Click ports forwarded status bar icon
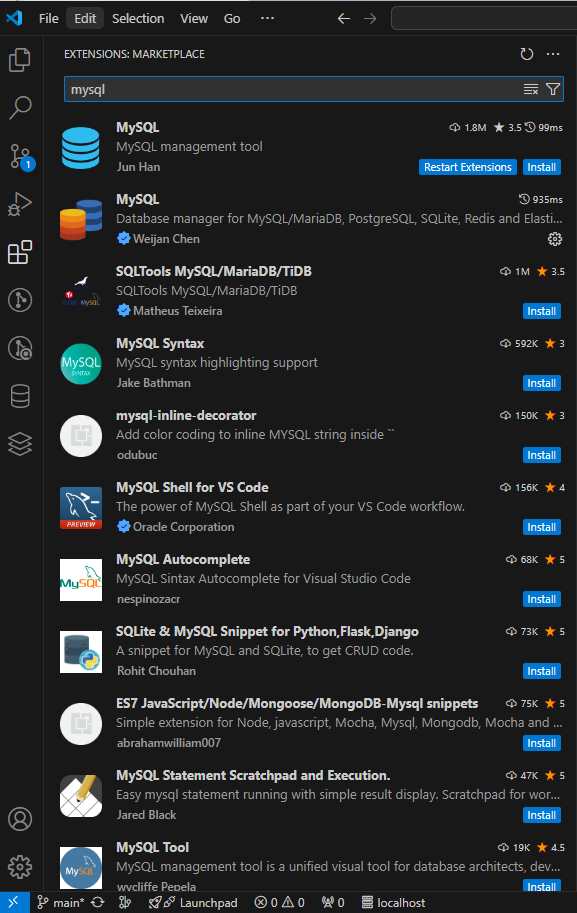Viewport: 577px width, 913px height. coord(333,903)
